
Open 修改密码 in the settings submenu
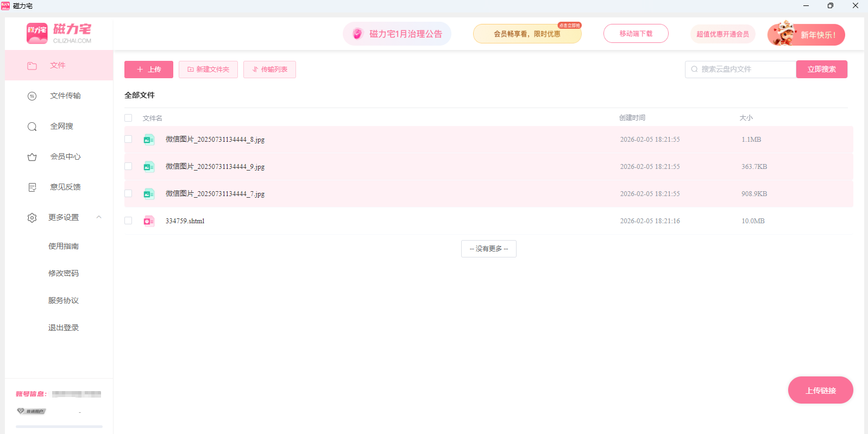tap(64, 273)
